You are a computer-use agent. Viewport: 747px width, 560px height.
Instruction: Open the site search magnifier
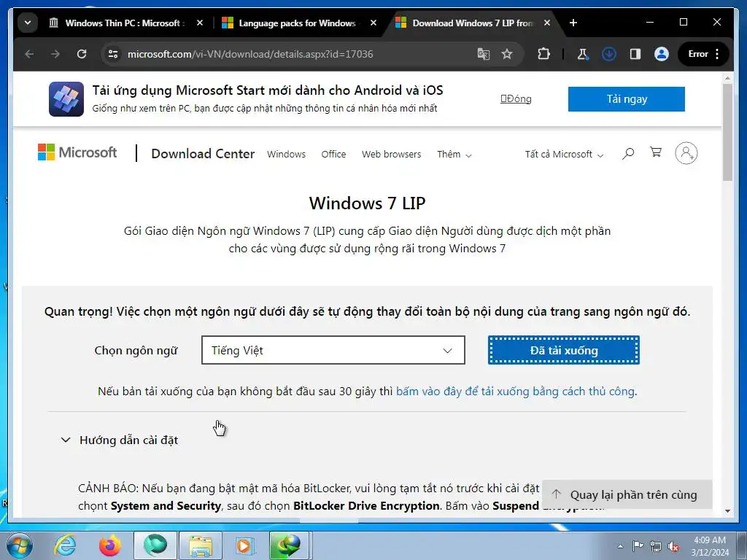[628, 153]
